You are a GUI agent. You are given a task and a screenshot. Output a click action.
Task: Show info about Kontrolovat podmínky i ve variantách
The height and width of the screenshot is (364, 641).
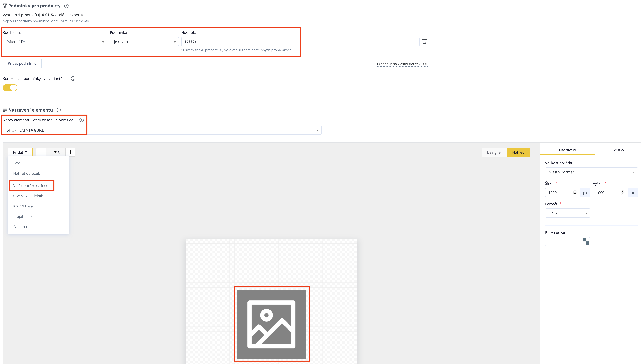[73, 79]
